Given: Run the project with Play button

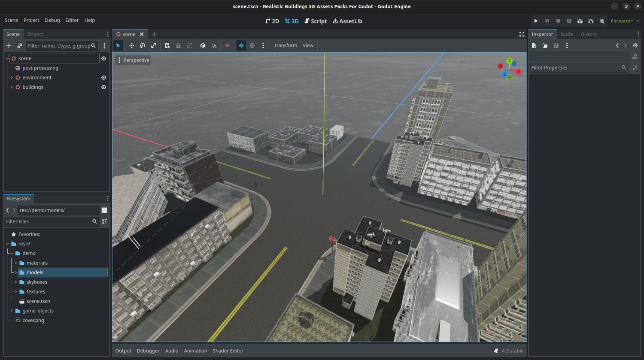Looking at the screenshot, I should coord(536,21).
